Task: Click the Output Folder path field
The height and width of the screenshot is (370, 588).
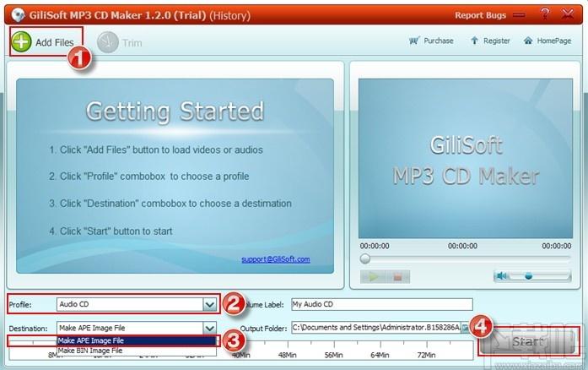Action: (375, 328)
